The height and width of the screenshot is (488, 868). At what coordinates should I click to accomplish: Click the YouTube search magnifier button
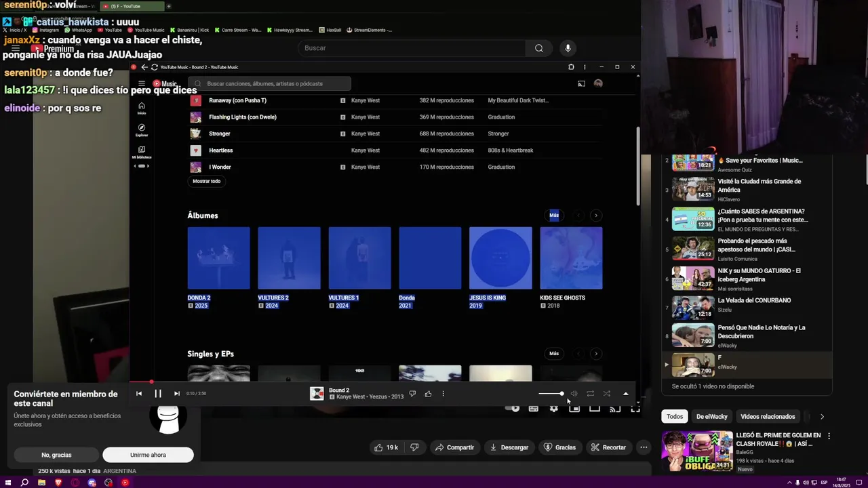539,48
